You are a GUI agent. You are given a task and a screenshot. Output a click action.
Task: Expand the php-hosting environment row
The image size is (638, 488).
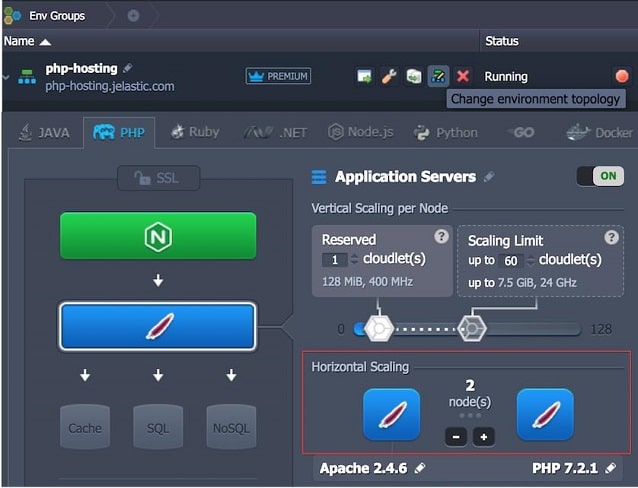point(6,77)
